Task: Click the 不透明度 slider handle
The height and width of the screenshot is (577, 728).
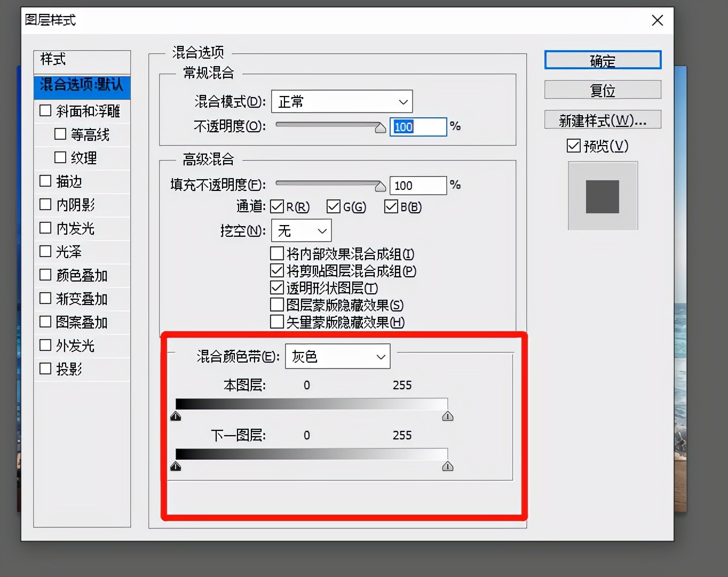Action: (380, 128)
